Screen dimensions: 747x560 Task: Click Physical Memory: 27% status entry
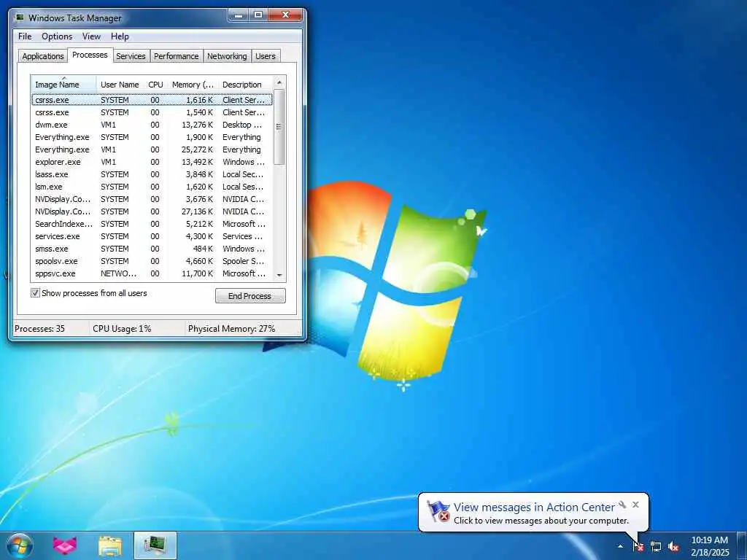231,329
